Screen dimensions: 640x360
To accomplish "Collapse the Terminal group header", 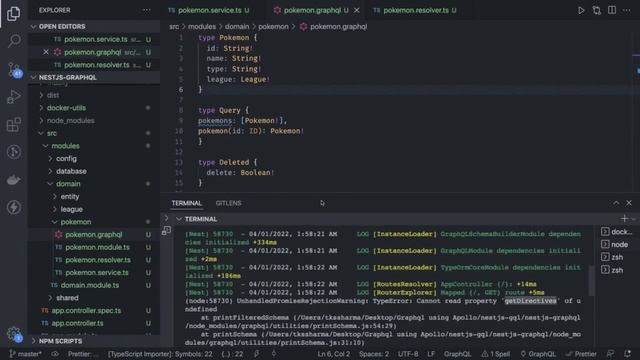I will coord(197,219).
